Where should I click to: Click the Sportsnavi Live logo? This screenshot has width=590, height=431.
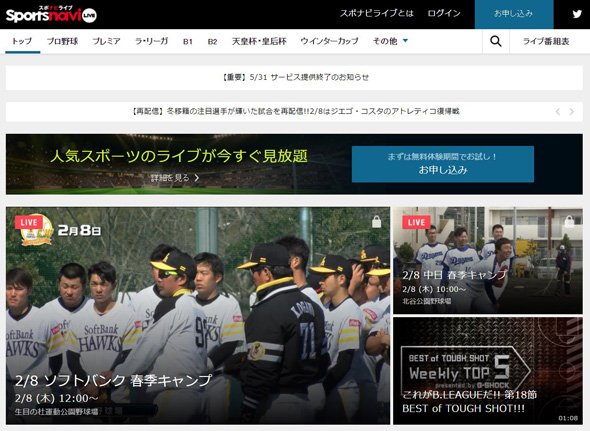52,14
